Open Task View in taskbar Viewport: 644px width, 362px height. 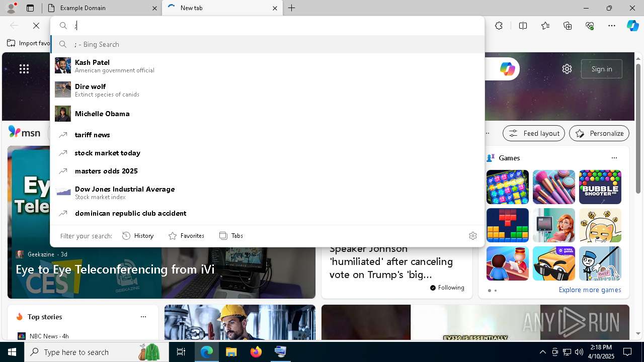(x=181, y=352)
